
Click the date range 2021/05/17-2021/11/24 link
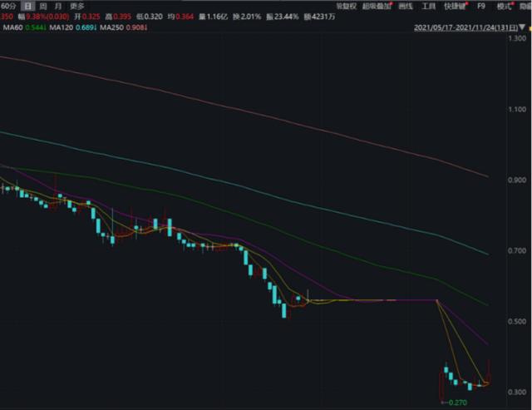click(465, 27)
